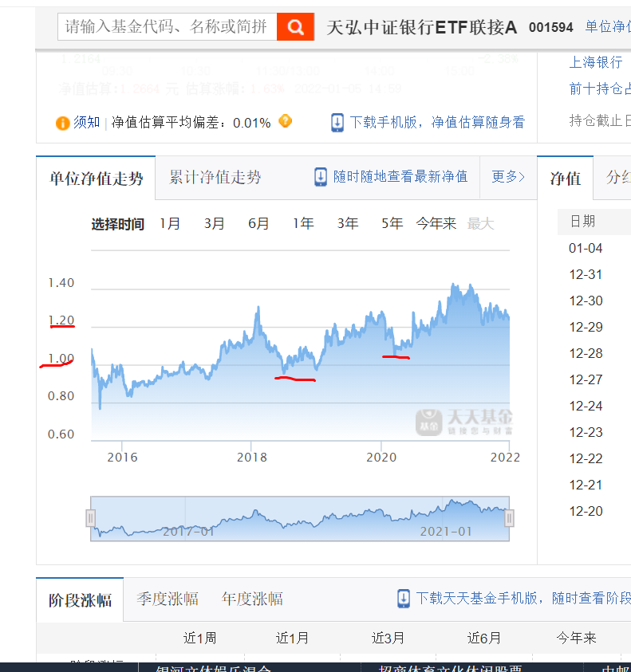The image size is (631, 672).
Task: Switch to 累计净值走势 tab
Action: pyautogui.click(x=215, y=178)
